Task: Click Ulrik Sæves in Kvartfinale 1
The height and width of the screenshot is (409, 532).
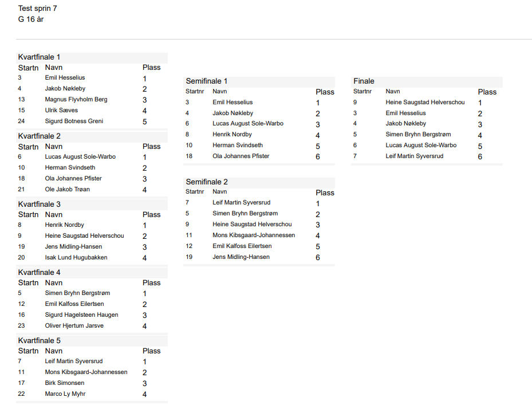Action: 61,111
